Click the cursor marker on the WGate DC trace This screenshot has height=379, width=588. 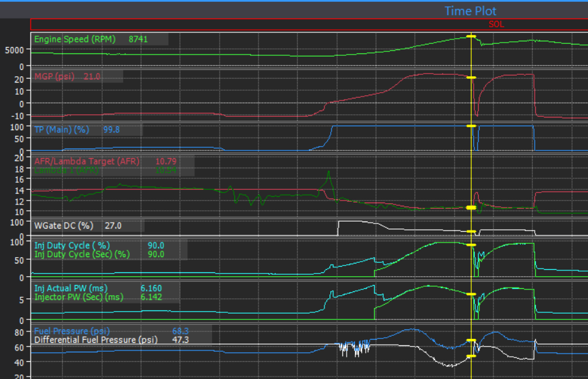(x=471, y=232)
